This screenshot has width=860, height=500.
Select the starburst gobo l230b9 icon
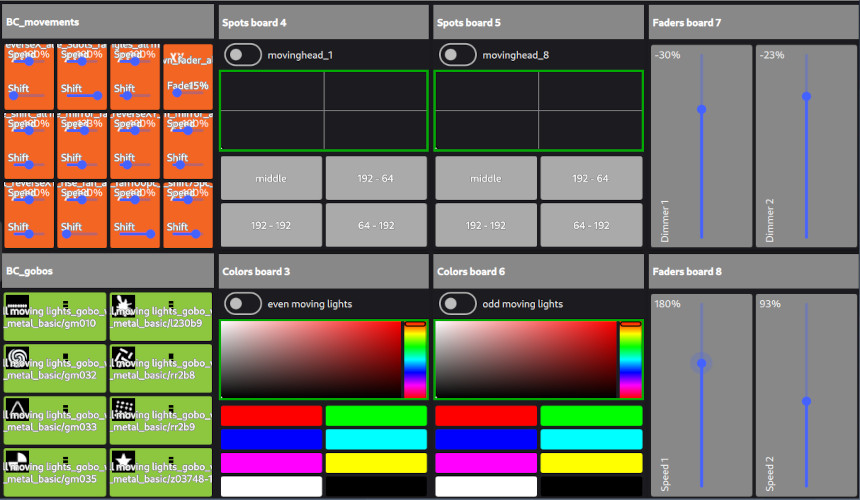coord(124,304)
